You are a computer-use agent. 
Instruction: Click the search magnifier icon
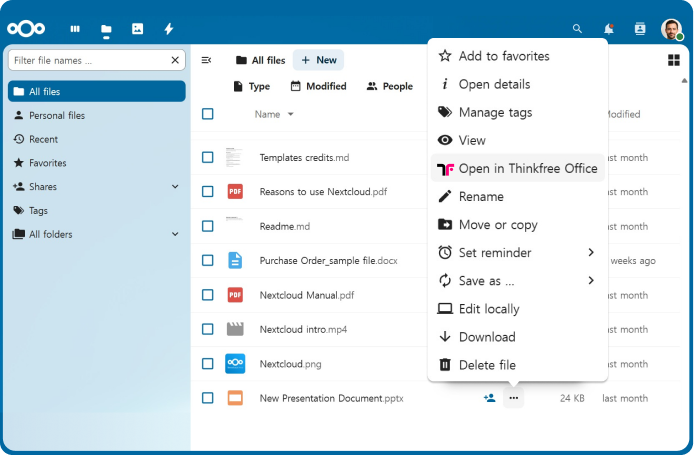[577, 29]
